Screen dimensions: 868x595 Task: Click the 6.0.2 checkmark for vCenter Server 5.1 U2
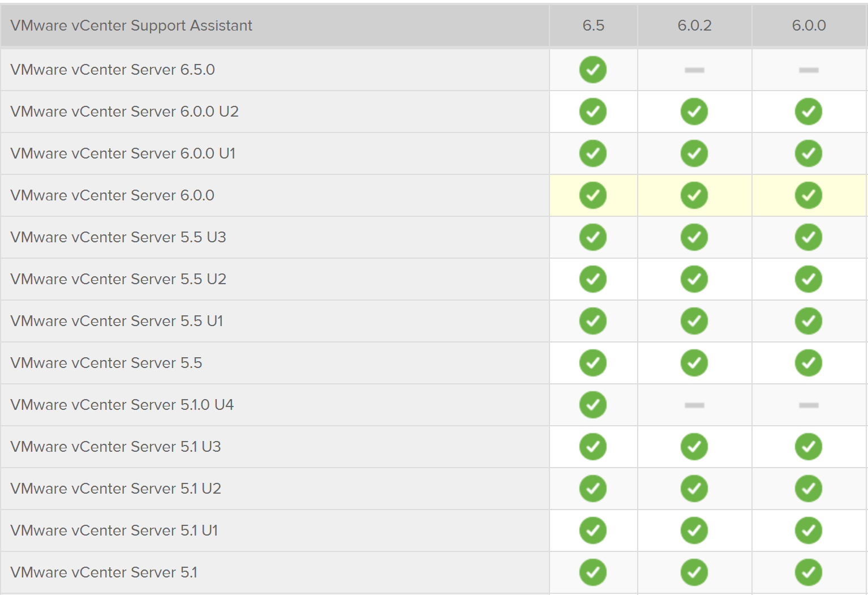pos(694,489)
